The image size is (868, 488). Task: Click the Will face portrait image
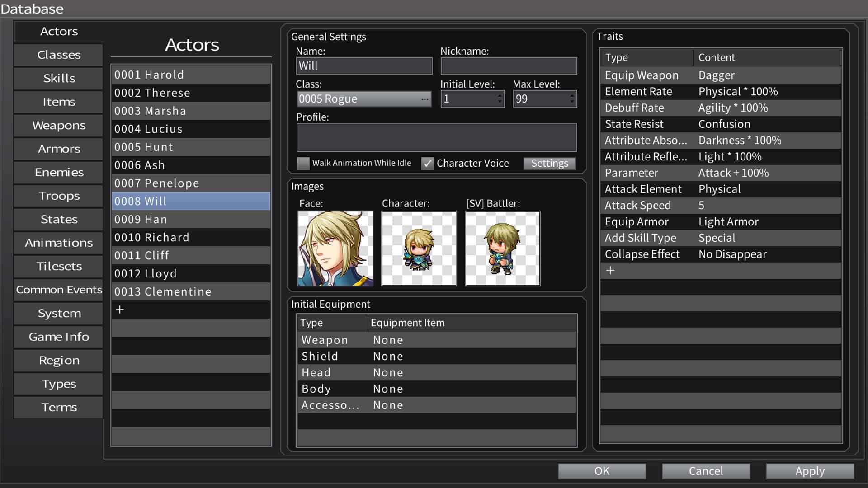[x=335, y=249]
